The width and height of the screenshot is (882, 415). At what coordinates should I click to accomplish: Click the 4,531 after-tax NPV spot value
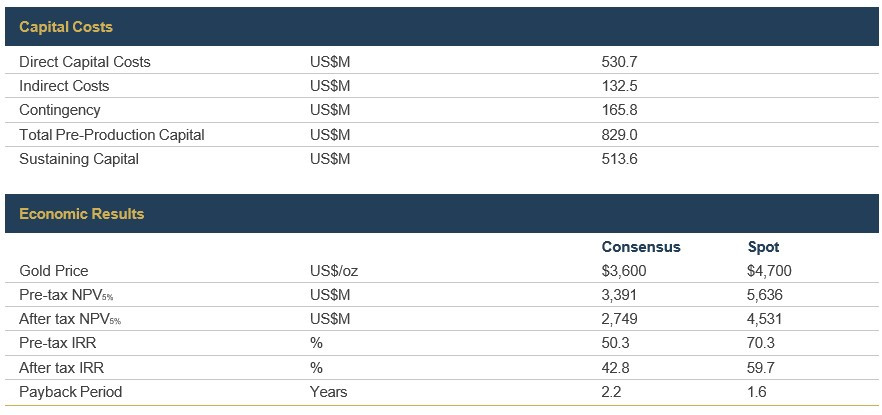pyautogui.click(x=765, y=319)
